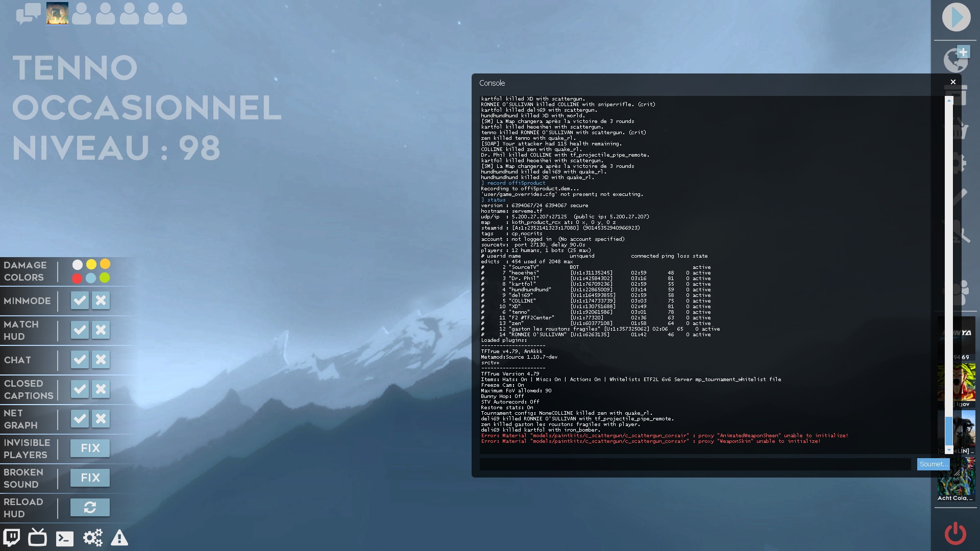Enable Minmode with checkmark button
This screenshot has height=551, width=980.
click(80, 300)
